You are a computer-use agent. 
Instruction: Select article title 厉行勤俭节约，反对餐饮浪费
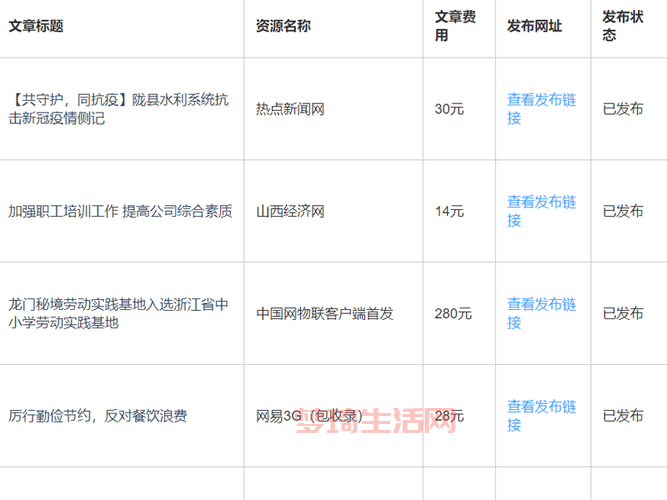[98, 416]
